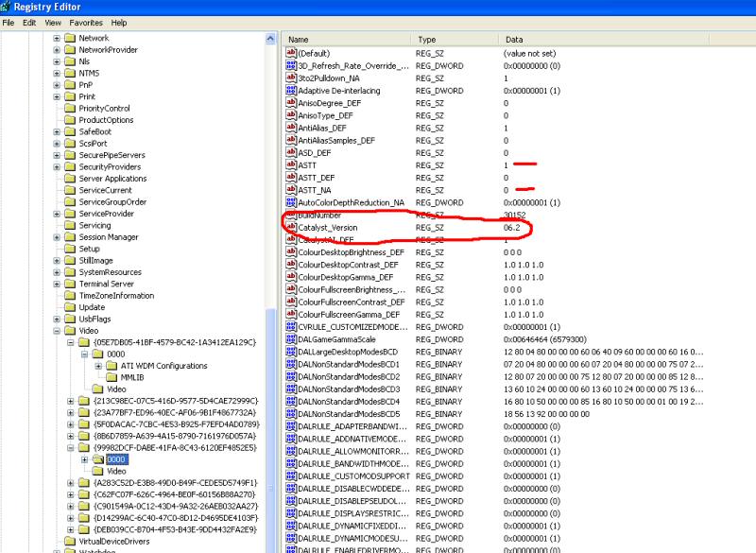The width and height of the screenshot is (756, 553).
Task: Click the (Default) value icon
Action: (292, 54)
